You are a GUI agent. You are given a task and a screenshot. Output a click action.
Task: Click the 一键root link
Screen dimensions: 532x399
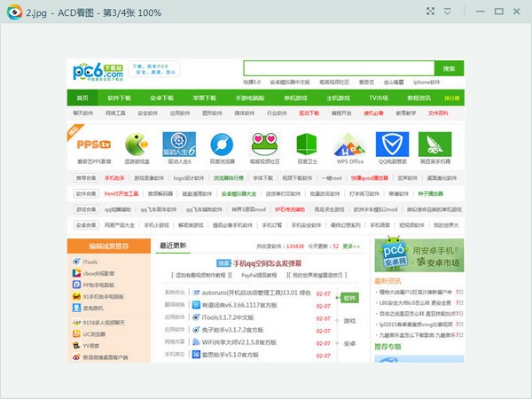coord(332,178)
